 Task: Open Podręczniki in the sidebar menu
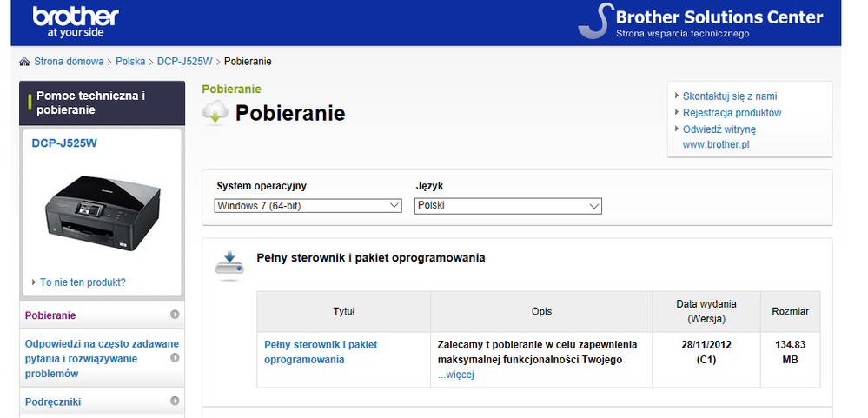pyautogui.click(x=102, y=401)
